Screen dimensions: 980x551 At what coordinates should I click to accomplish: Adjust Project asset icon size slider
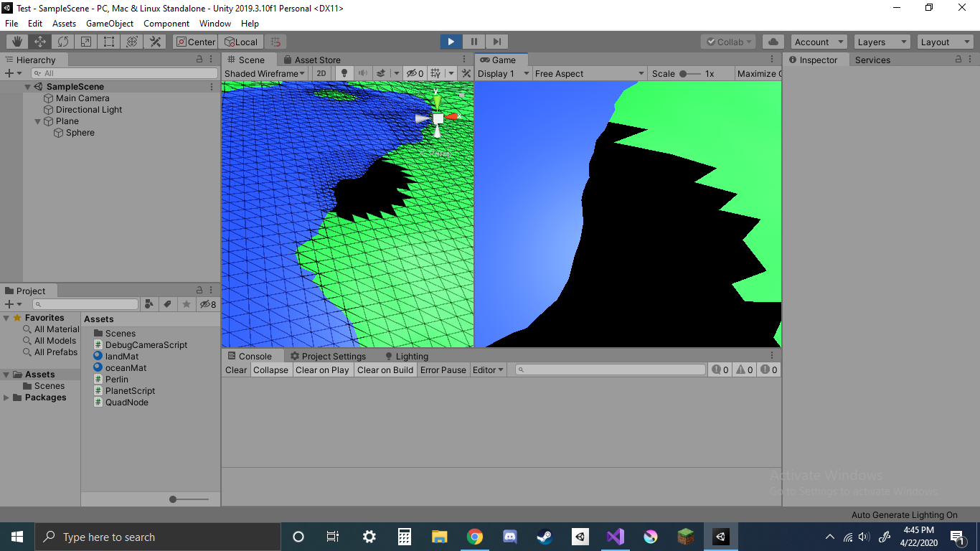189,499
